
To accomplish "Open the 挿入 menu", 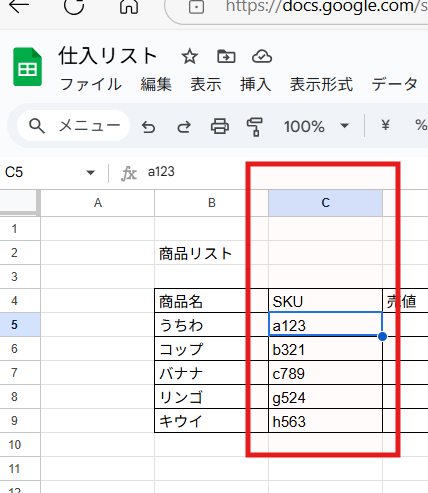I will [x=256, y=84].
